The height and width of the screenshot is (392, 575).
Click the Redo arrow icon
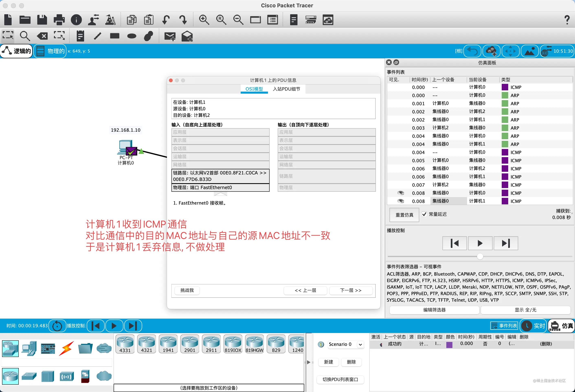coord(183,20)
